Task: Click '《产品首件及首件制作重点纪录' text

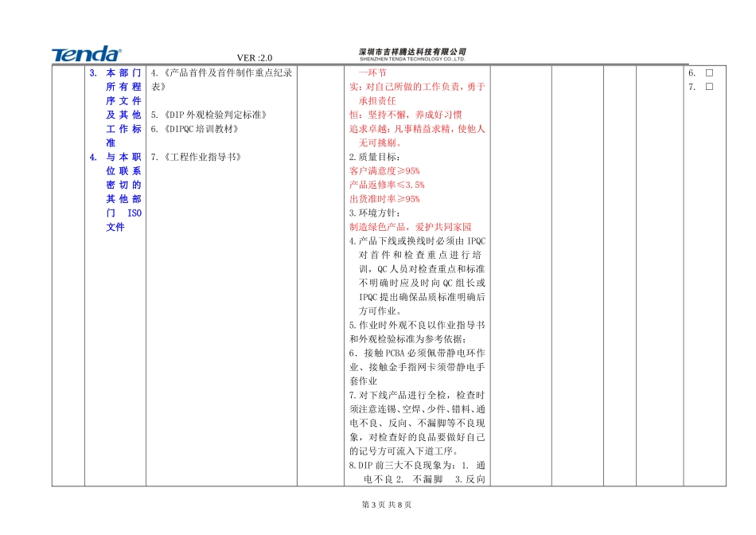Action: pyautogui.click(x=228, y=72)
